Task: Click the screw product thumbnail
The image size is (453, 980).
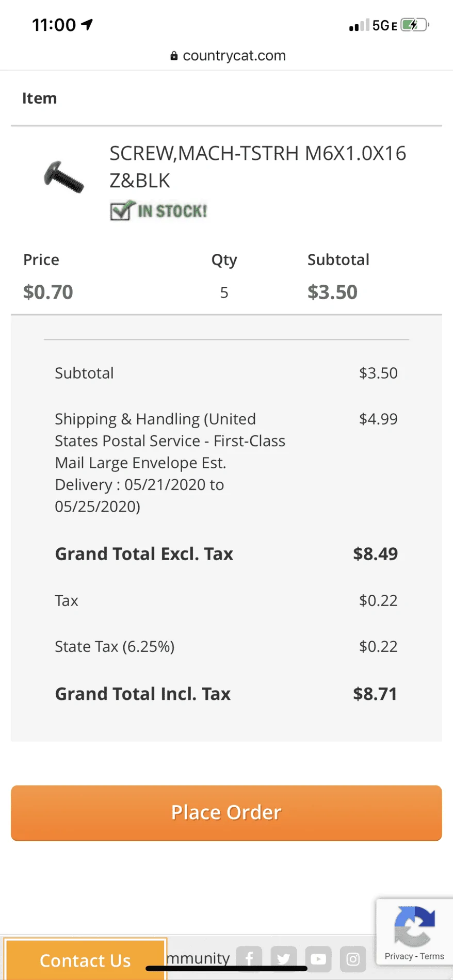Action: 63,177
